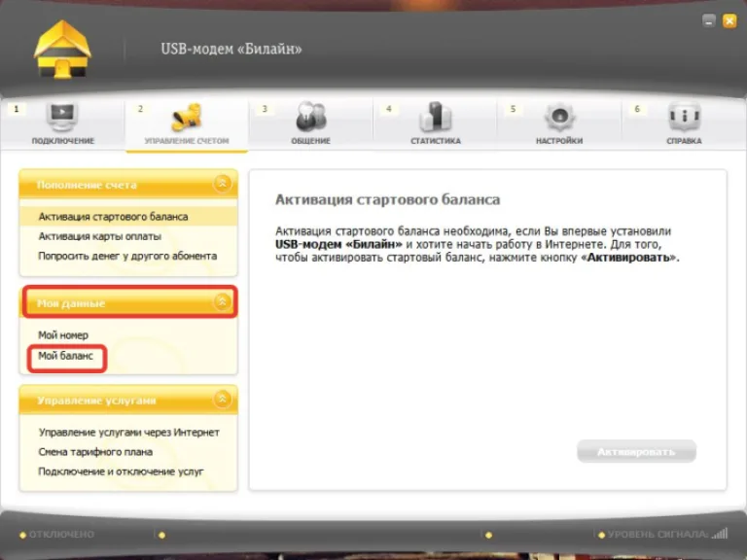Select the Управление счетом coins icon

pyautogui.click(x=187, y=118)
